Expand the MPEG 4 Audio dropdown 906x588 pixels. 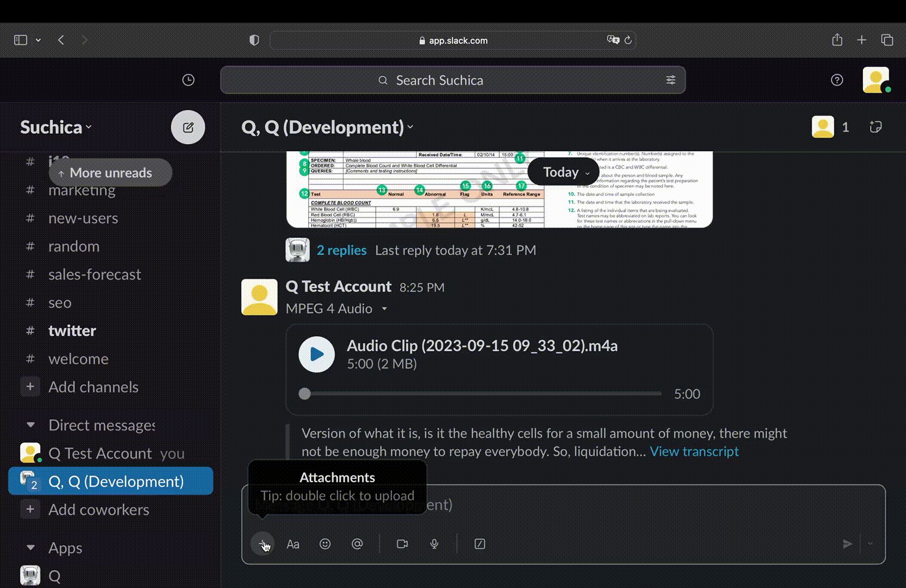click(384, 308)
